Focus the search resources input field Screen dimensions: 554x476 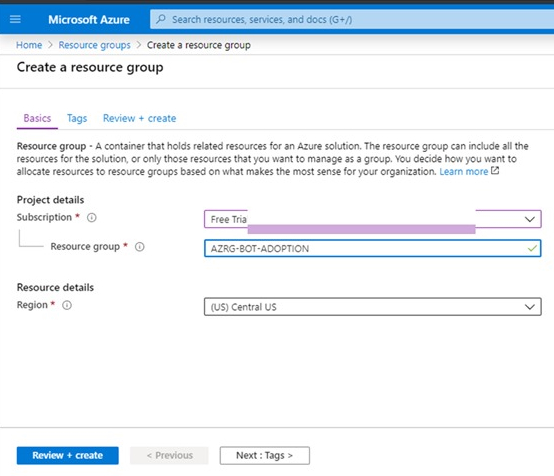(x=352, y=19)
